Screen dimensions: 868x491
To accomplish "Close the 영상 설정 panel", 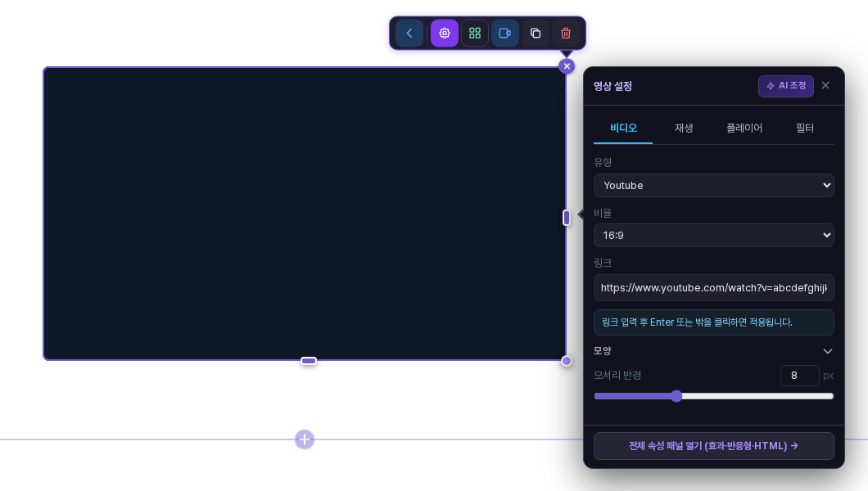I will (x=825, y=85).
